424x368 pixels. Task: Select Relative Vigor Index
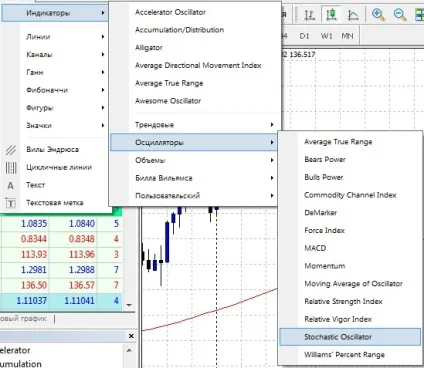click(338, 319)
